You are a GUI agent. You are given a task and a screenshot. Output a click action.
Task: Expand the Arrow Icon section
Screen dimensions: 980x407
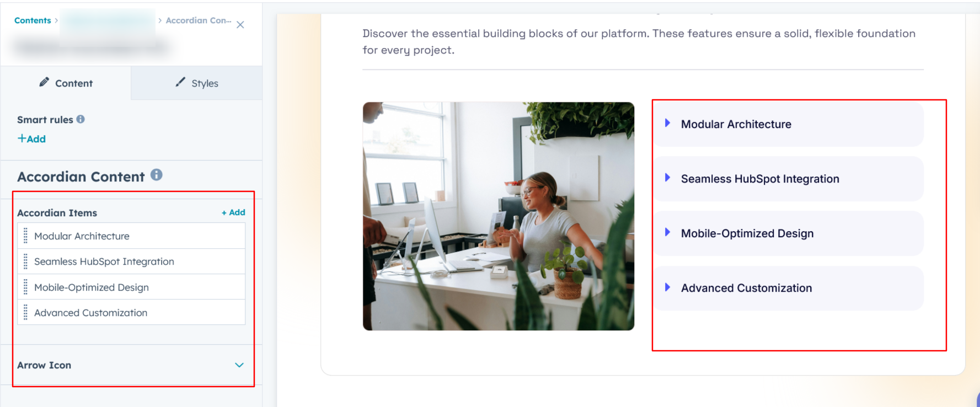(239, 365)
